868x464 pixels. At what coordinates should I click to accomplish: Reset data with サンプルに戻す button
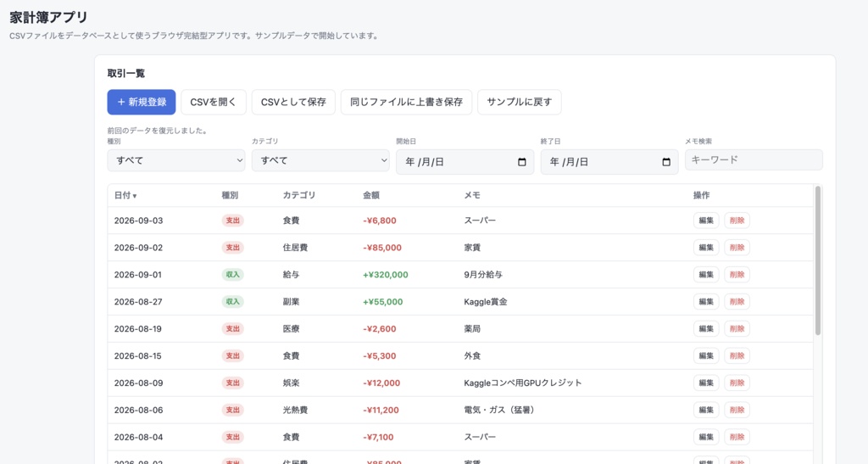[520, 103]
